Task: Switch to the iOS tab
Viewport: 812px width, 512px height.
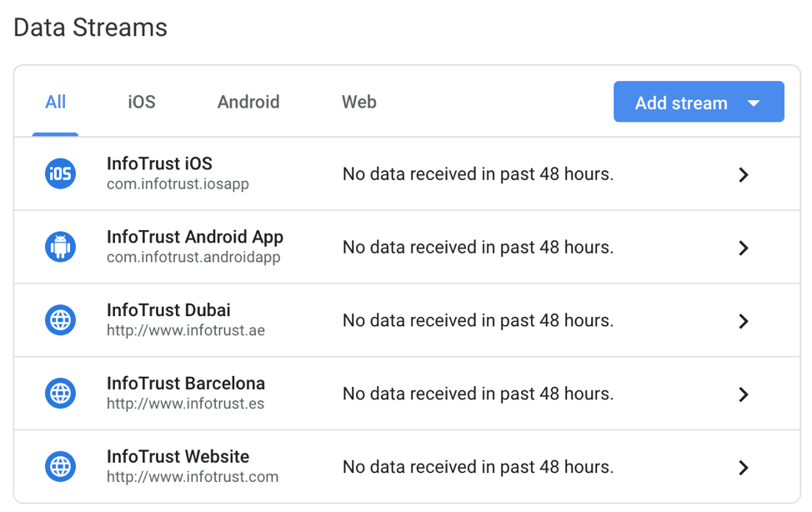Action: [142, 103]
